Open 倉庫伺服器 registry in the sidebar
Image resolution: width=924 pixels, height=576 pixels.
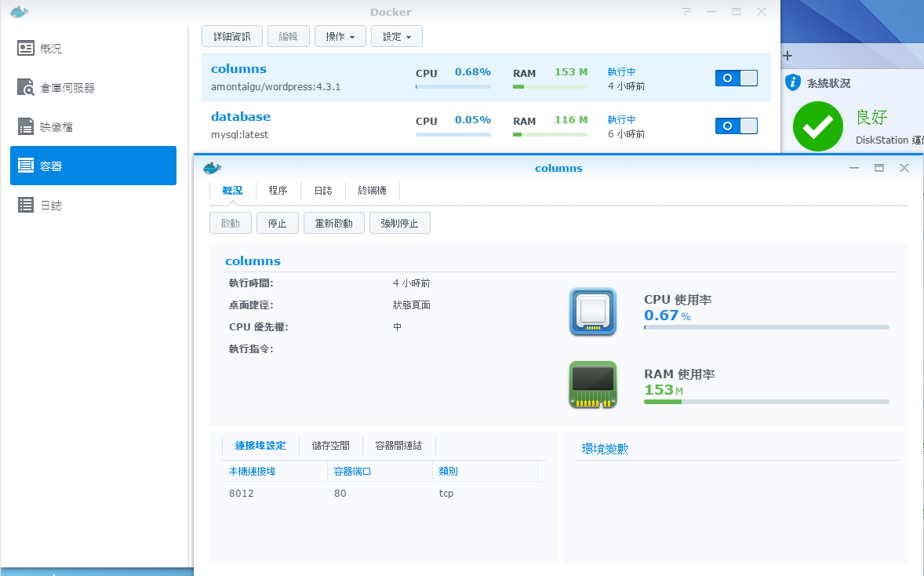[26, 88]
